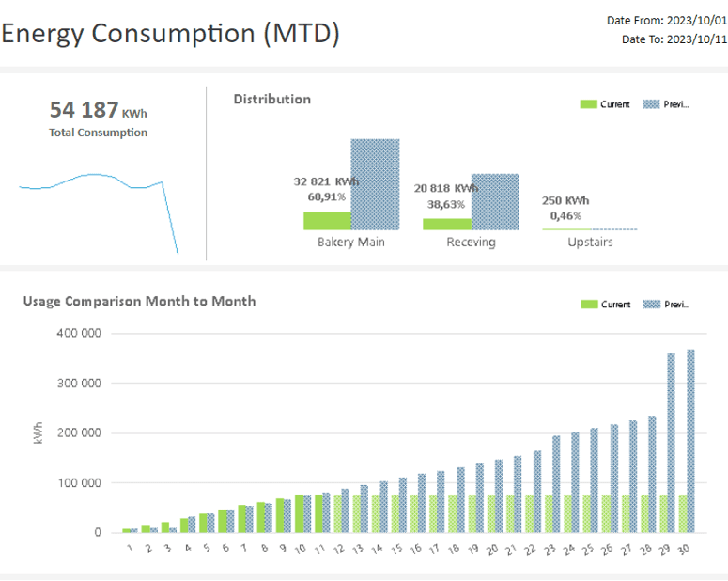Click the Date From 2023/10/01 field
The image size is (728, 581).
click(667, 21)
